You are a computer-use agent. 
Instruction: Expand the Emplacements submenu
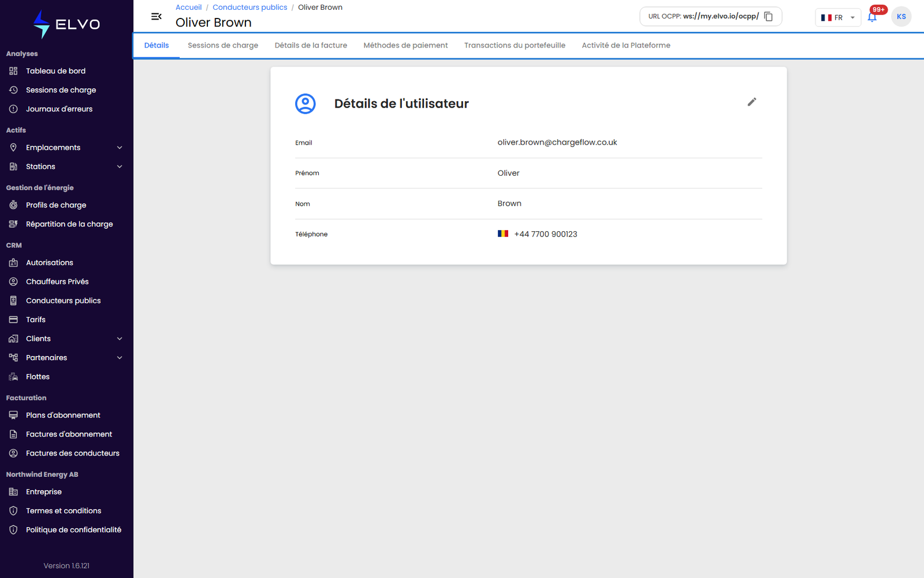[120, 147]
